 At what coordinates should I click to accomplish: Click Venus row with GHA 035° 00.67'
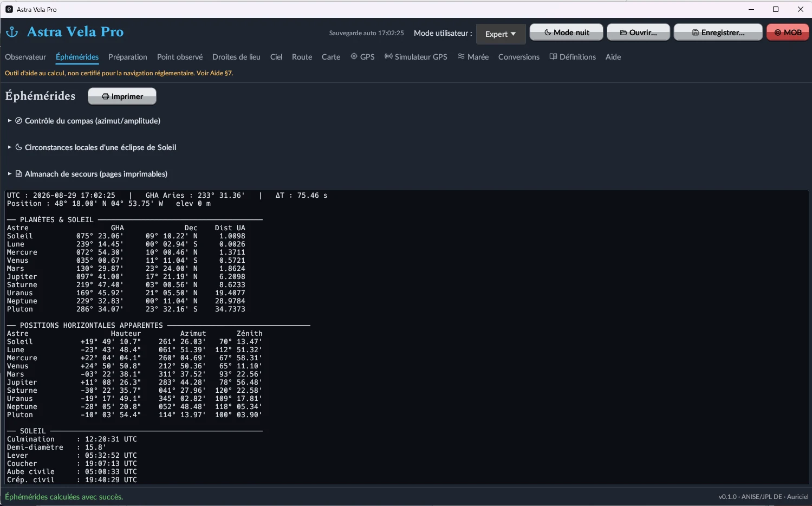point(126,261)
